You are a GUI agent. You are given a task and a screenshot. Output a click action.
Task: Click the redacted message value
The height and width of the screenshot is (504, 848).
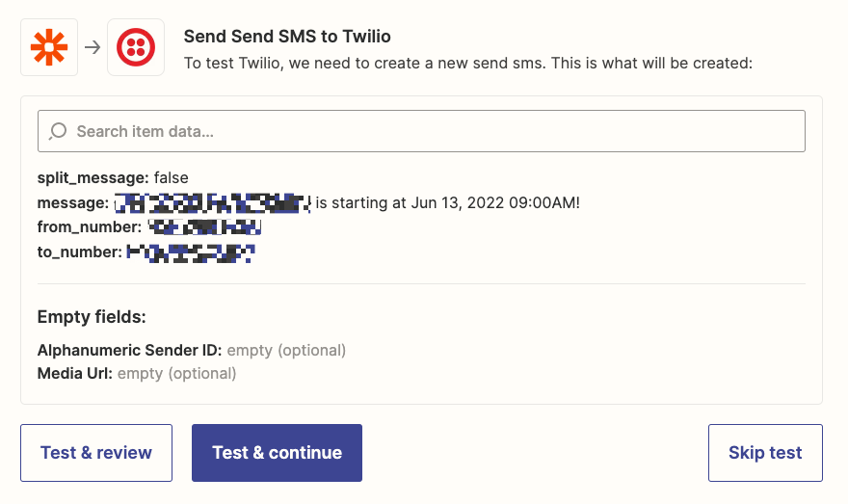coord(212,202)
